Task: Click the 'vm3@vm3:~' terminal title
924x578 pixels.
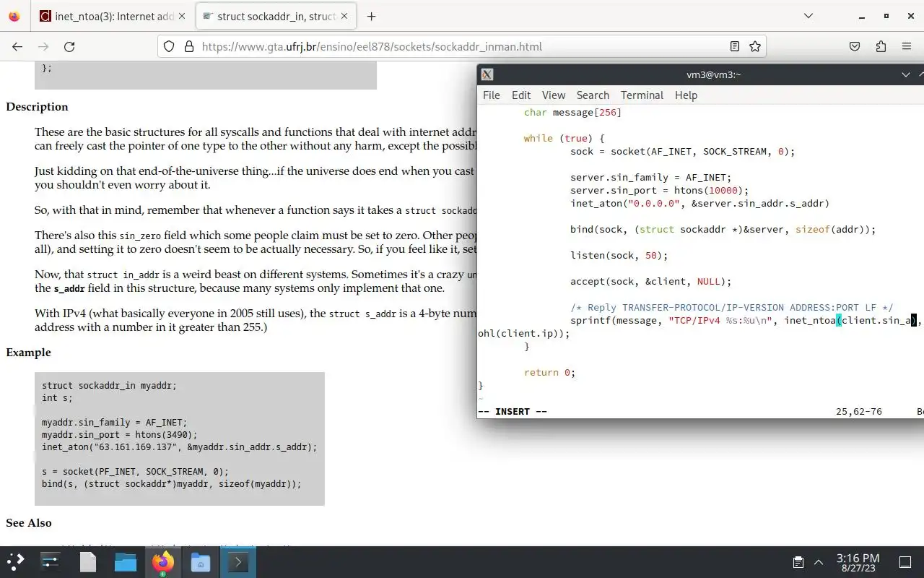Action: click(x=713, y=74)
